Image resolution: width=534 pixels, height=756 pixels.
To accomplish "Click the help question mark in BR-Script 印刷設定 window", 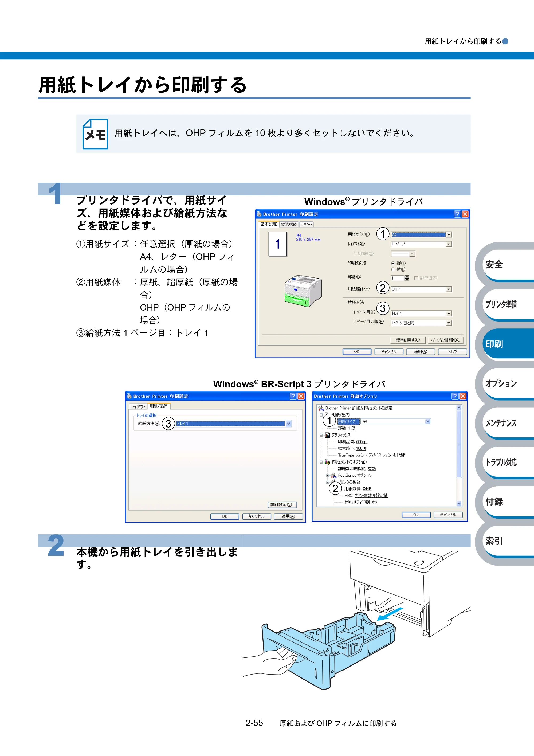I will [x=293, y=396].
